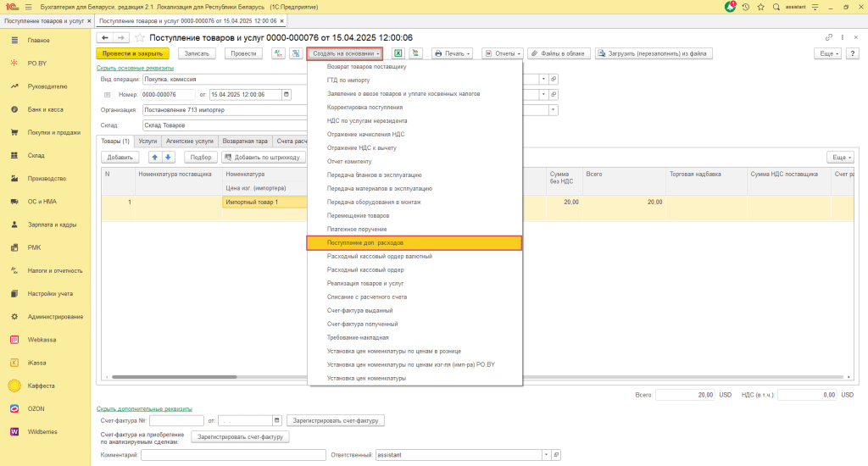The width and height of the screenshot is (868, 466).
Task: Open the Ответственный field open-link icon
Action: (556, 455)
